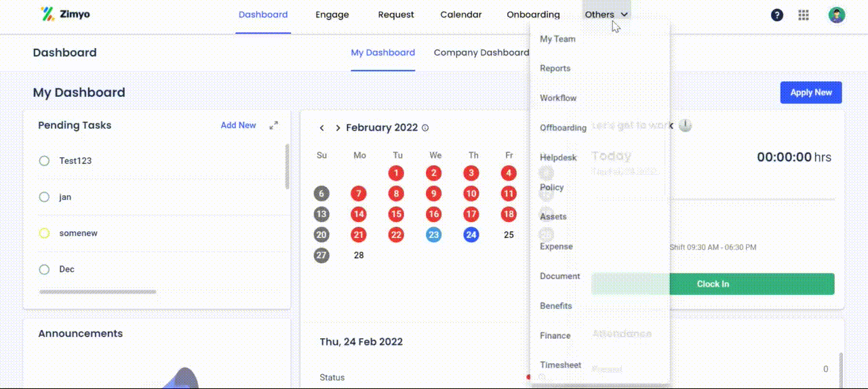Click the info icon beside February 2022
Viewport: 868px width, 389px height.
click(x=425, y=128)
